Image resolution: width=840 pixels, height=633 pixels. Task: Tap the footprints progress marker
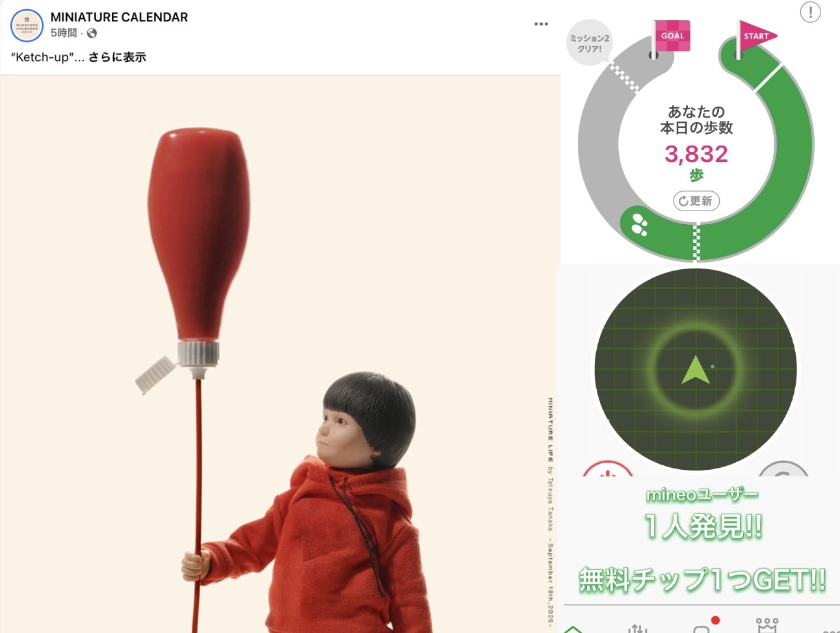point(640,224)
